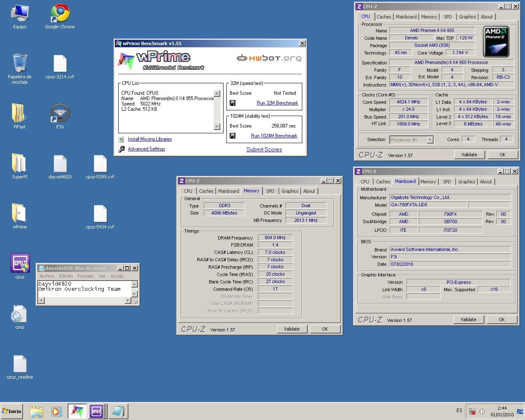Open the SuperPI folder icon
The height and width of the screenshot is (420, 525).
click(19, 167)
